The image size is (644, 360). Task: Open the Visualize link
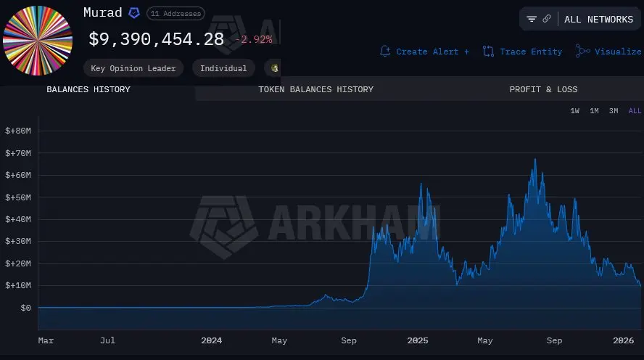tap(618, 52)
